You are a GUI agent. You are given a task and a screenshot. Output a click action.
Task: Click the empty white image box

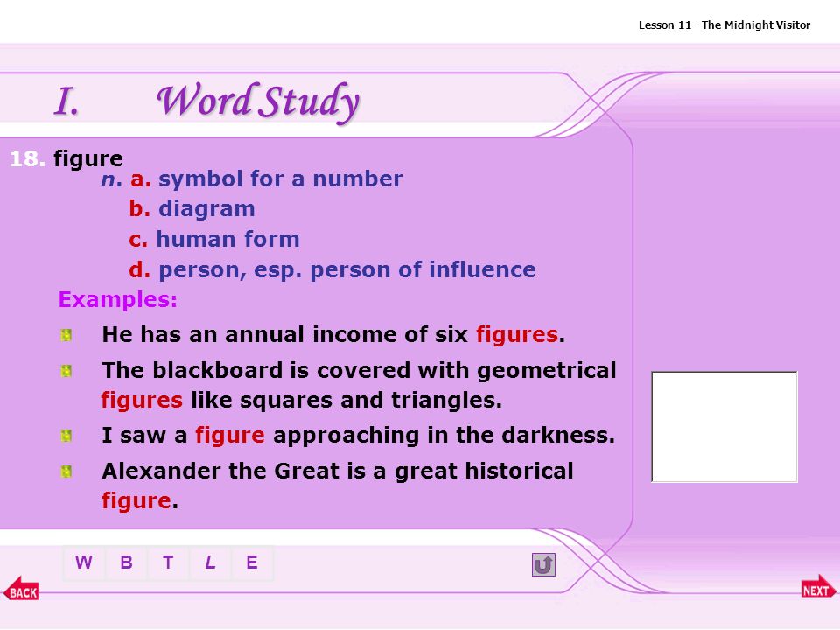click(724, 427)
